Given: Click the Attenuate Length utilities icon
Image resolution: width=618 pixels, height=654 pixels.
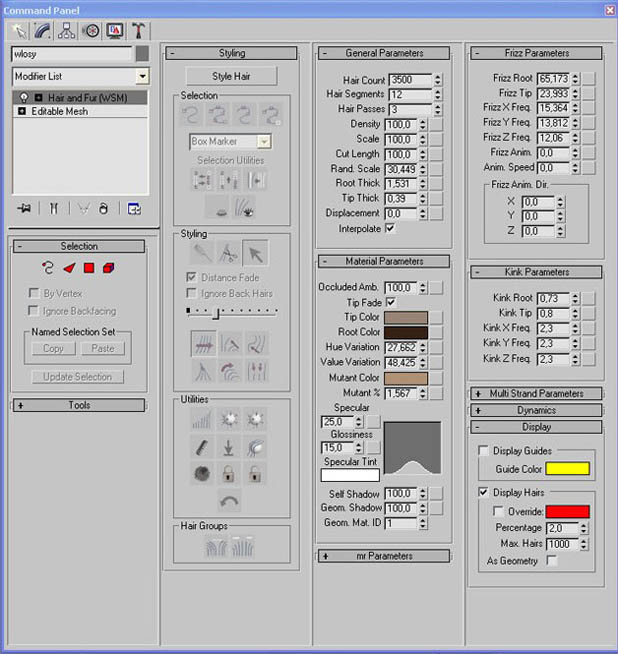Looking at the screenshot, I should [202, 420].
